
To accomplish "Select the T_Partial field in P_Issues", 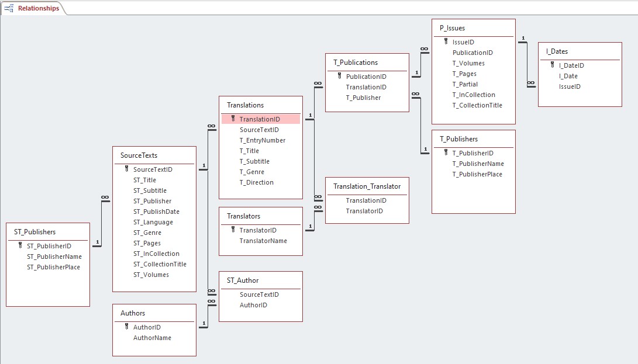I will (x=465, y=84).
